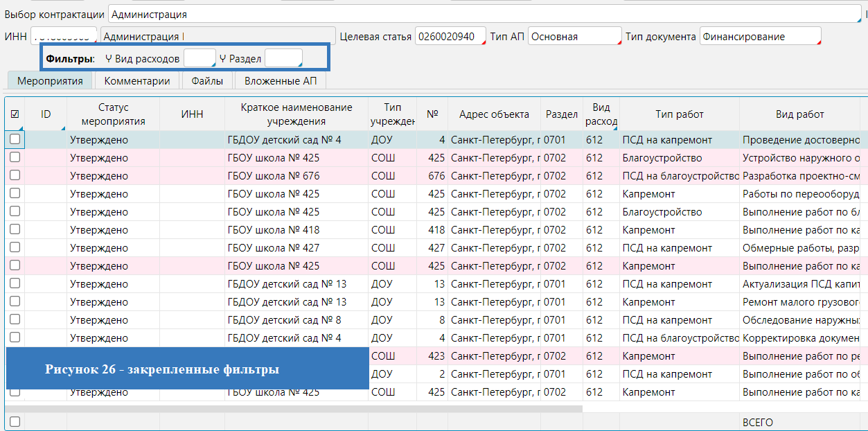Click the Актуализация ПСД капит cell
Viewport: 868px width, 431px height.
point(800,284)
